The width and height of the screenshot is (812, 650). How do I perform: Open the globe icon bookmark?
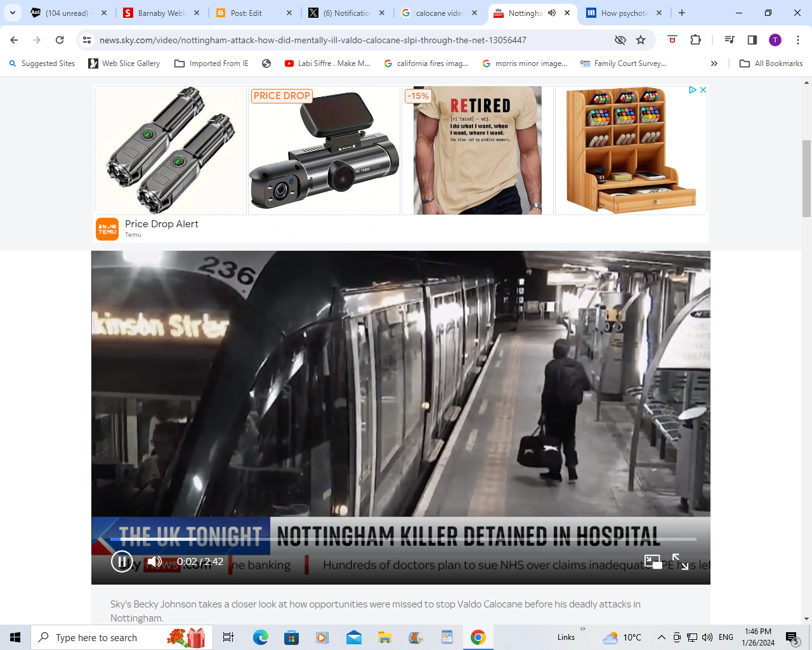pyautogui.click(x=266, y=63)
